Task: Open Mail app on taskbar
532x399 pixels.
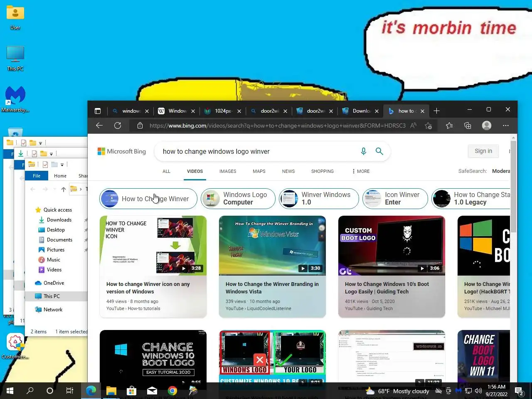Action: click(152, 391)
